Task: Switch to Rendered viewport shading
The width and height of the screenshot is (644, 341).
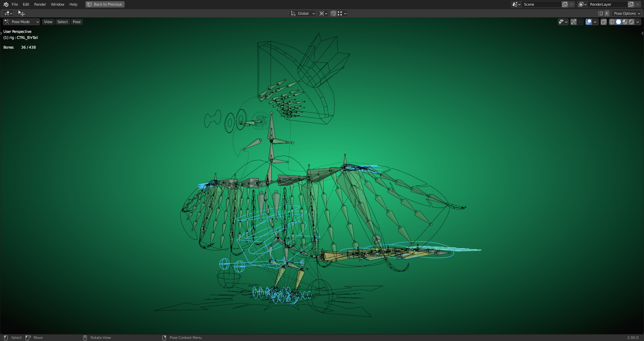Action: pyautogui.click(x=631, y=21)
